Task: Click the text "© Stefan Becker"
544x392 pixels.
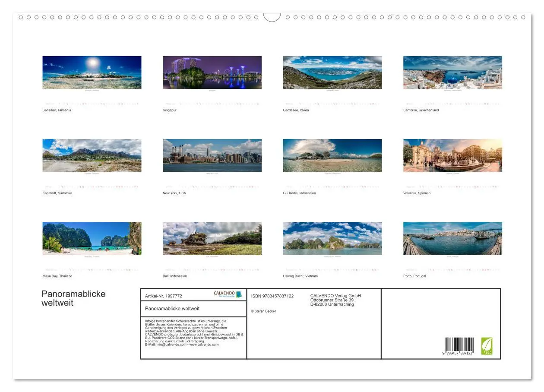Action: (x=263, y=311)
